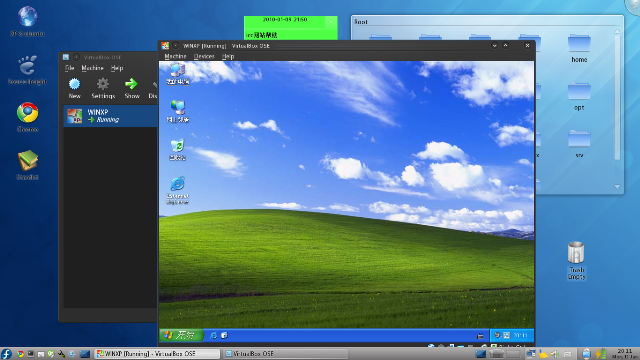
Task: Open the home folder in folder view
Action: click(579, 44)
